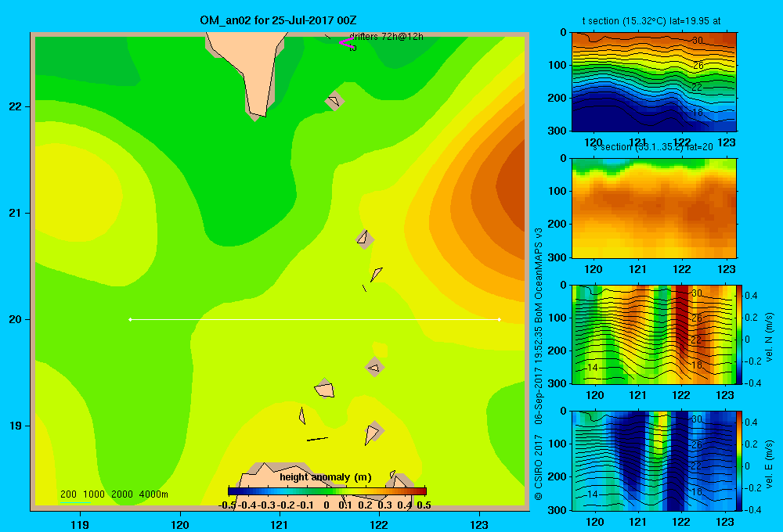Click the 'vel. E (m/s)' axis label
The width and height of the screenshot is (783, 532).
[x=769, y=464]
